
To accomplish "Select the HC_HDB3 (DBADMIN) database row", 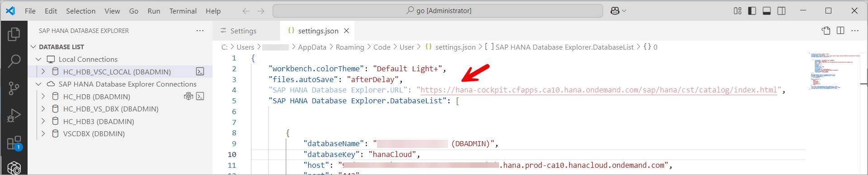I will pyautogui.click(x=120, y=121).
